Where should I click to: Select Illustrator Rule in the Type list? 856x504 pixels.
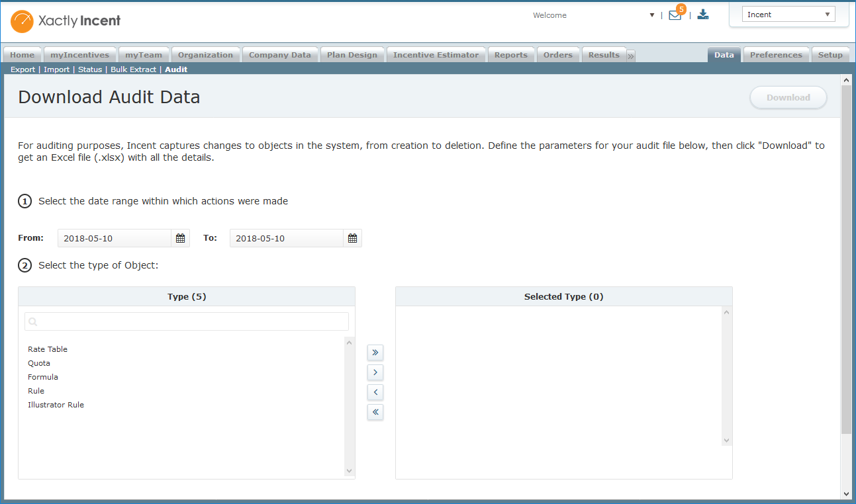coord(56,405)
